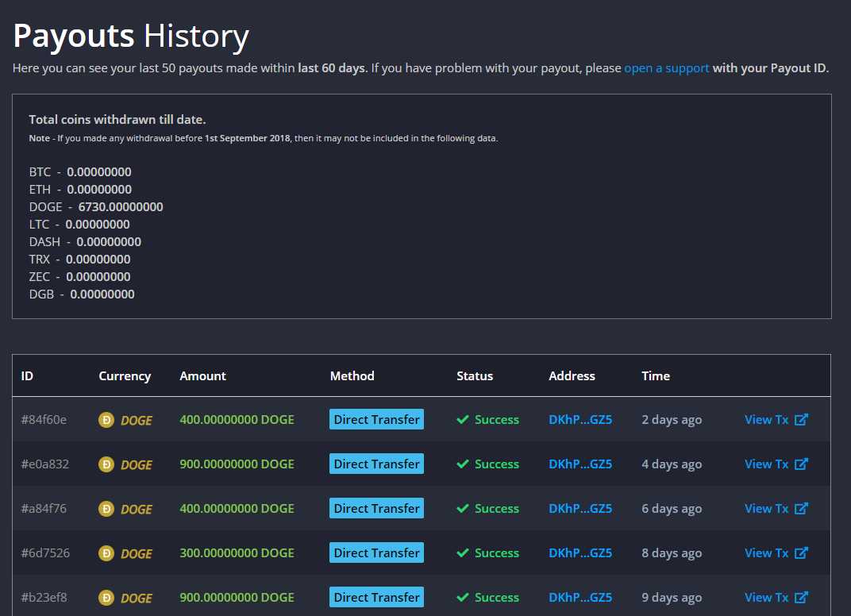The image size is (851, 616).
Task: Select payout ID #b23ef8
Action: pyautogui.click(x=44, y=598)
